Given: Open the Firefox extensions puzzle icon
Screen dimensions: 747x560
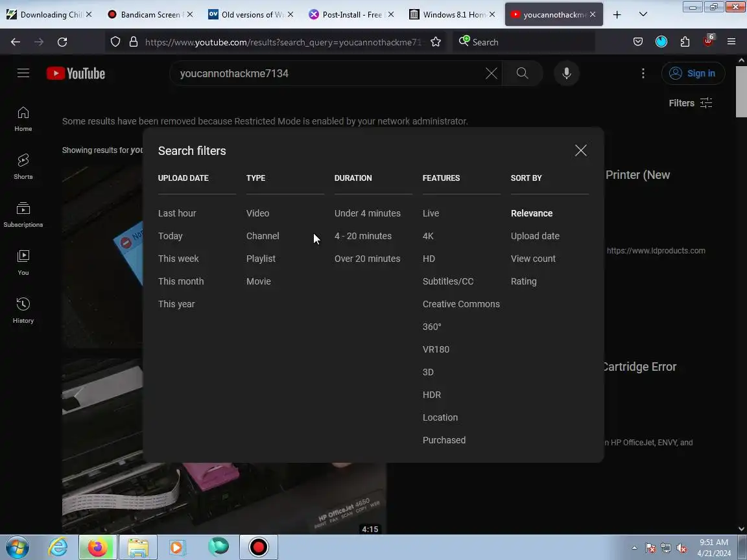Looking at the screenshot, I should point(685,42).
